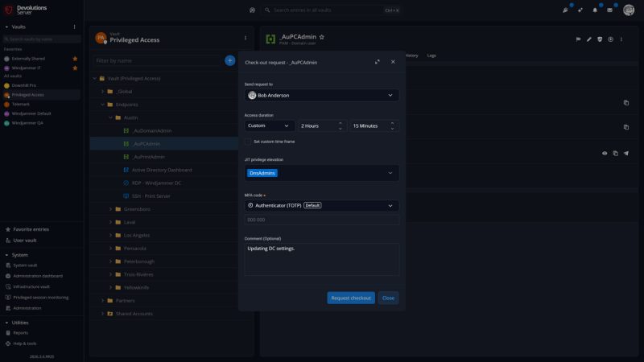Viewport: 644px width, 362px height.
Task: Open the RDP - Windjammer DC entry
Action: pyautogui.click(x=156, y=183)
